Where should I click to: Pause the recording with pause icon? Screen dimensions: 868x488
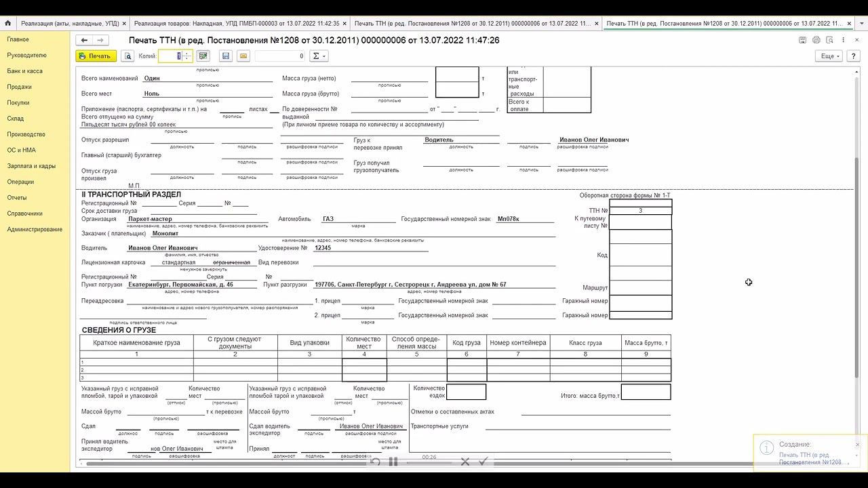click(x=393, y=462)
